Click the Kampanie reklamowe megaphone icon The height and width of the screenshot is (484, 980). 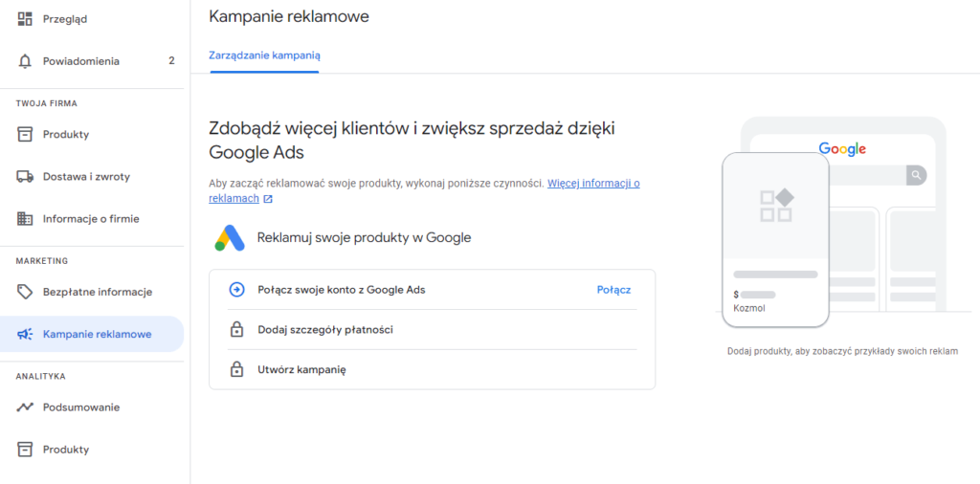[25, 334]
